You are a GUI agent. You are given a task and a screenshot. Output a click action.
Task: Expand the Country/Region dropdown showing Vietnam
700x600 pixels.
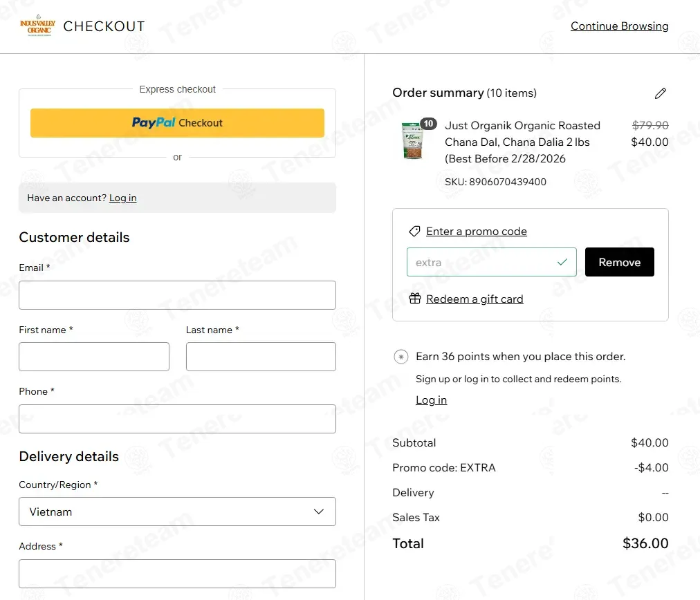177,512
